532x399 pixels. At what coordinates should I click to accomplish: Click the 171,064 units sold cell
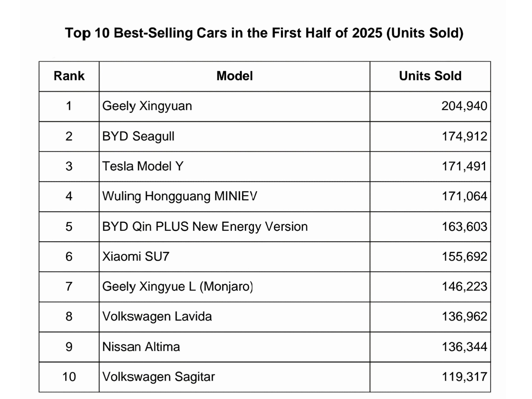pos(464,196)
